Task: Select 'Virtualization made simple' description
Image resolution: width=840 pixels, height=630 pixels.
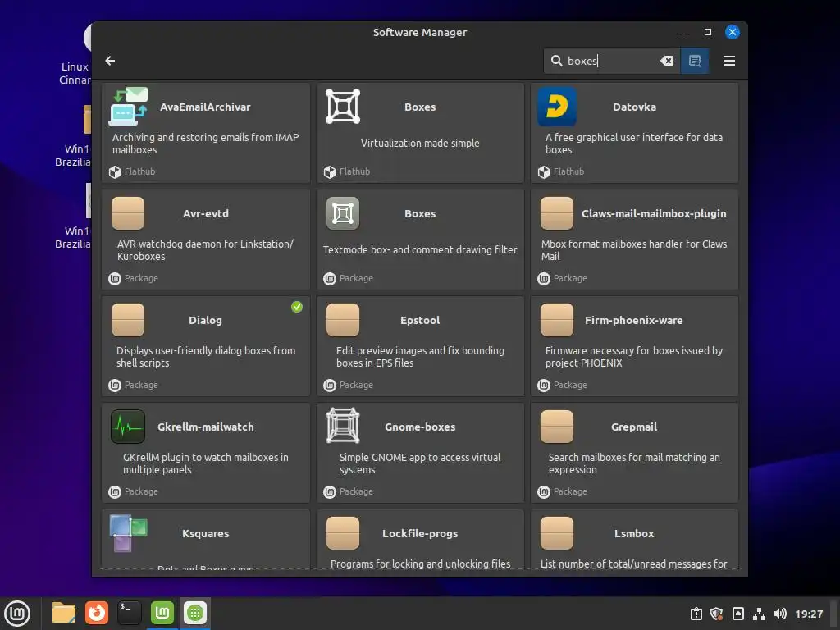Action: point(420,143)
